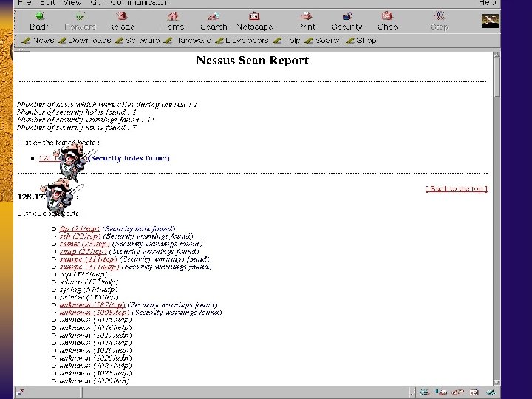Viewport: 532px width, 399px height.
Task: Click the '(Security holes found)' host status text
Action: [x=129, y=158]
